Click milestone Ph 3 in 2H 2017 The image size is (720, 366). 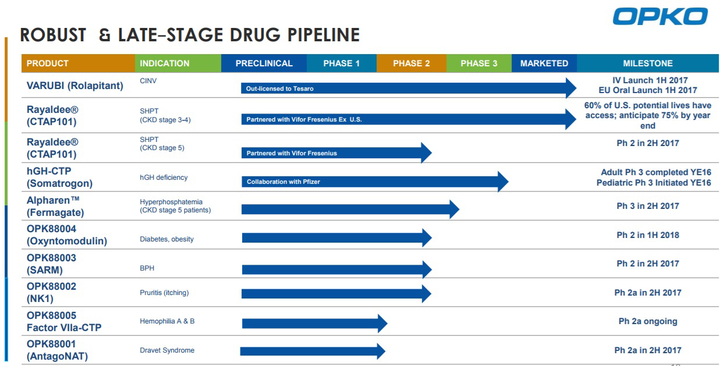648,206
